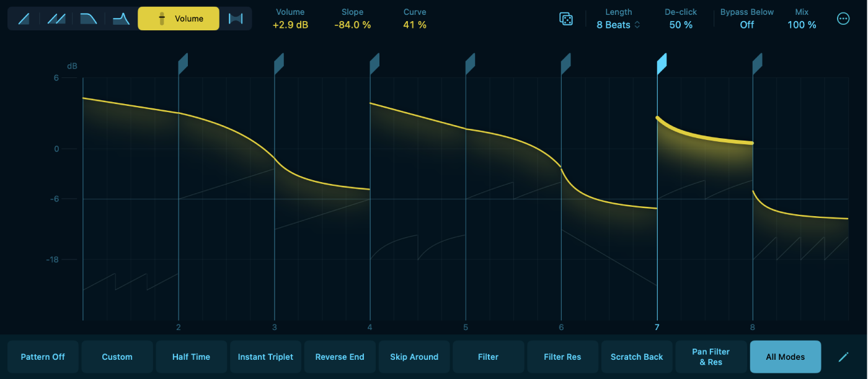Choose the Custom preset

(x=117, y=357)
